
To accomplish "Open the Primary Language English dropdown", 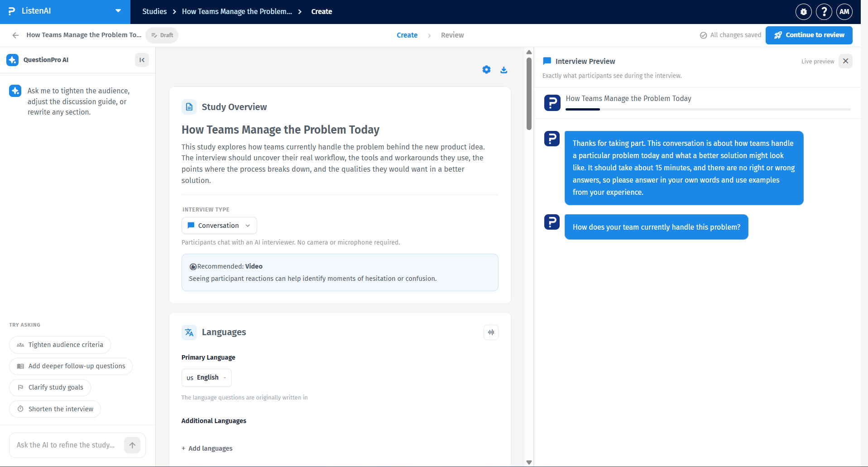I will coord(206,378).
